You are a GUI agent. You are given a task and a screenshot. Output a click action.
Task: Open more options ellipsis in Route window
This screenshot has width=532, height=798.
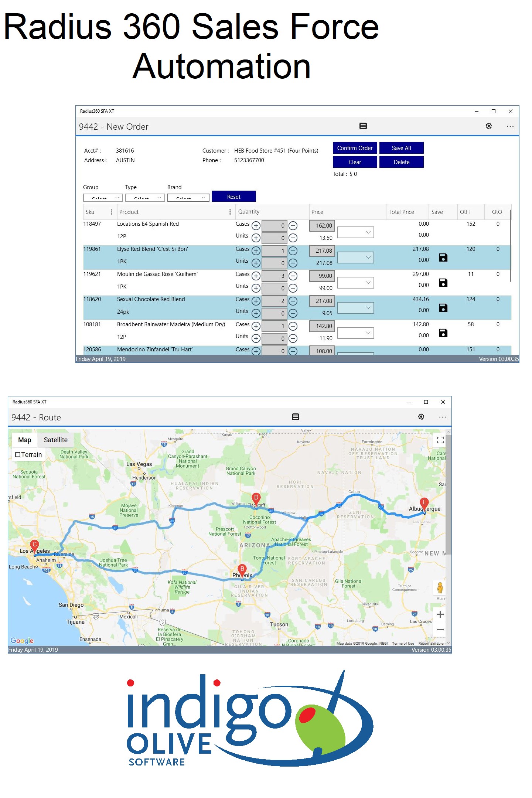coord(443,417)
